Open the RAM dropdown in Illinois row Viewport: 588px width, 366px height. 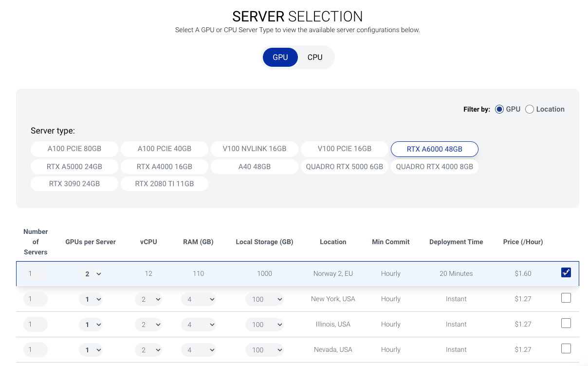tap(198, 325)
